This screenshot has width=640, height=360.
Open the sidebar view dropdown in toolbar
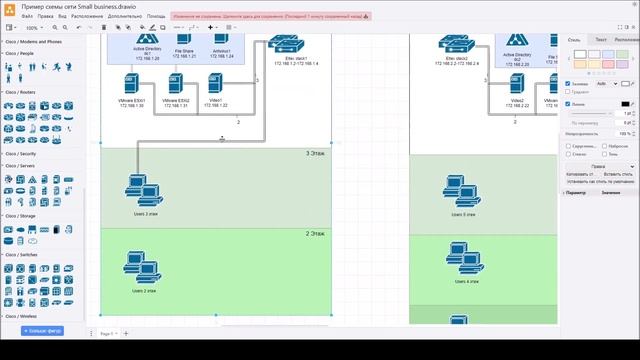coord(11,27)
